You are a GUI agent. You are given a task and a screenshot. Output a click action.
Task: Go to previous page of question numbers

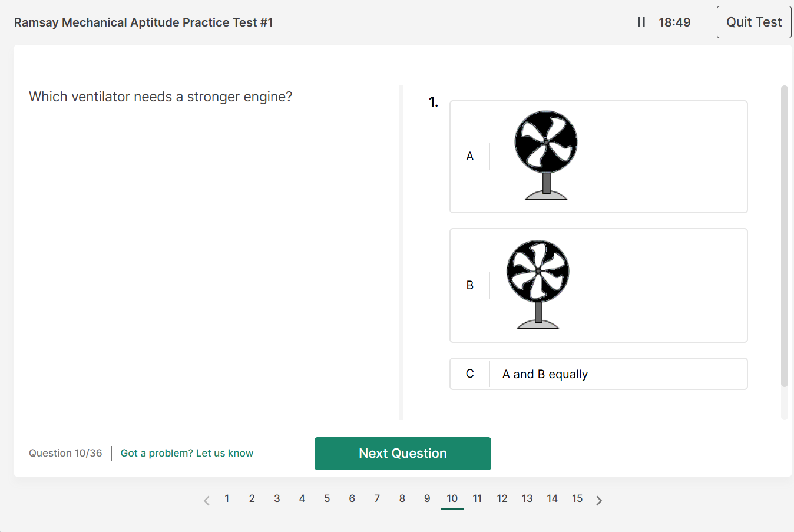pyautogui.click(x=206, y=501)
